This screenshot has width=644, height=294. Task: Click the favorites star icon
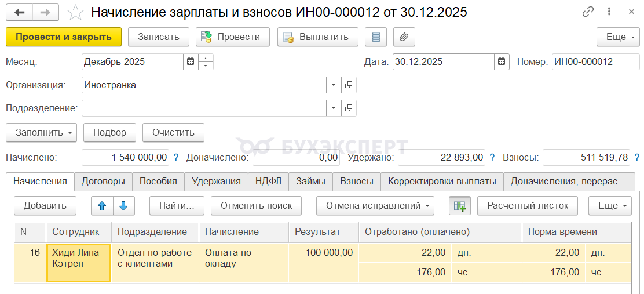[75, 12]
